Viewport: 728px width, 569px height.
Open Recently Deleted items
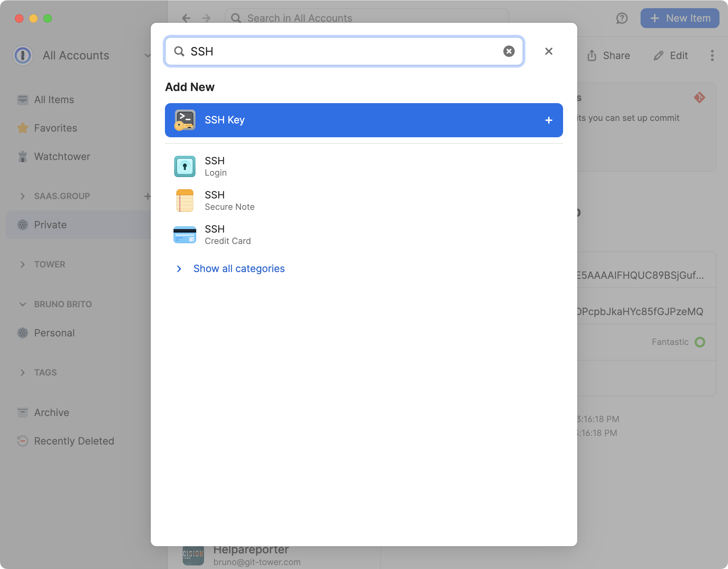coord(74,441)
